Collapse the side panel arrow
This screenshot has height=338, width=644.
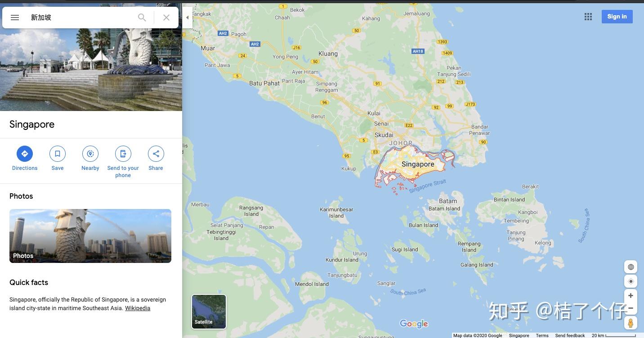tap(188, 18)
